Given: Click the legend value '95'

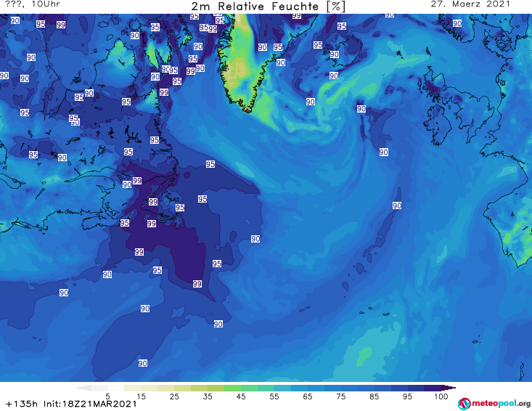Looking at the screenshot, I should pos(407,396).
